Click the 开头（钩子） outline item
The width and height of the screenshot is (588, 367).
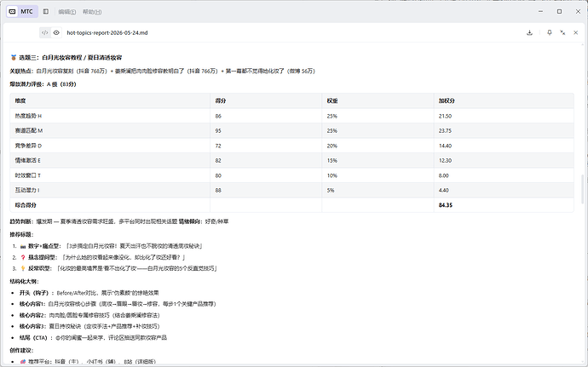click(x=89, y=293)
